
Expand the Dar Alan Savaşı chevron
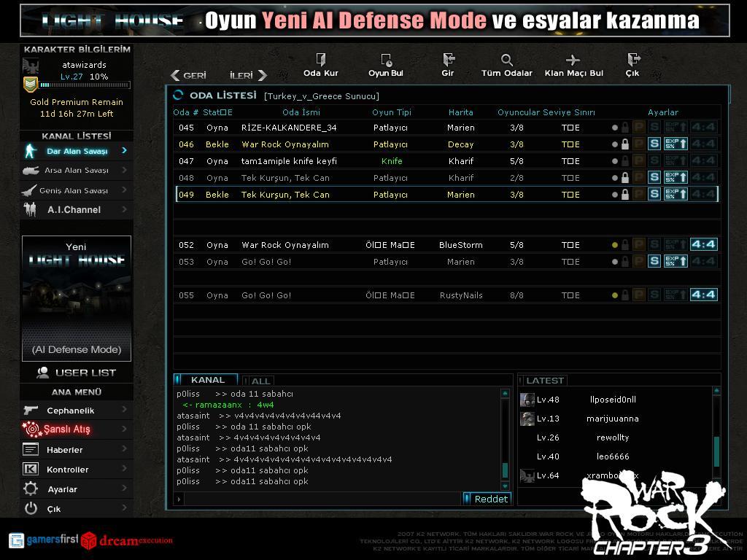[124, 150]
